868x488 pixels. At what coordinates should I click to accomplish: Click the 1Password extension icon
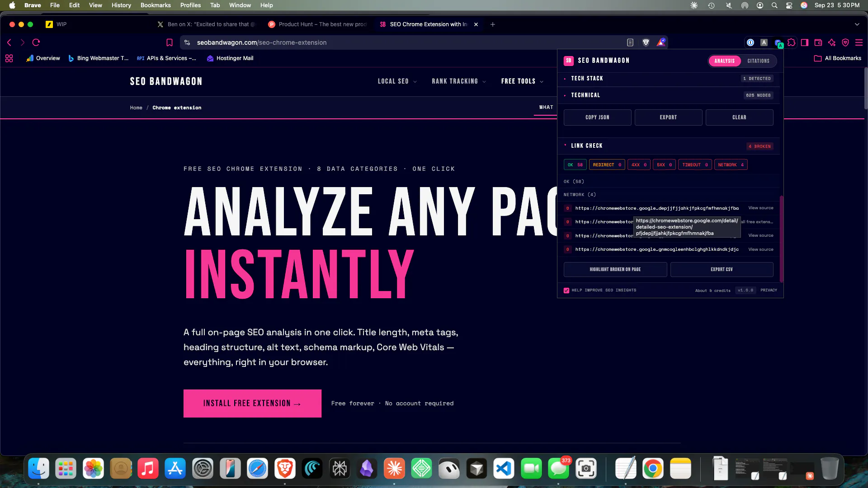point(750,42)
